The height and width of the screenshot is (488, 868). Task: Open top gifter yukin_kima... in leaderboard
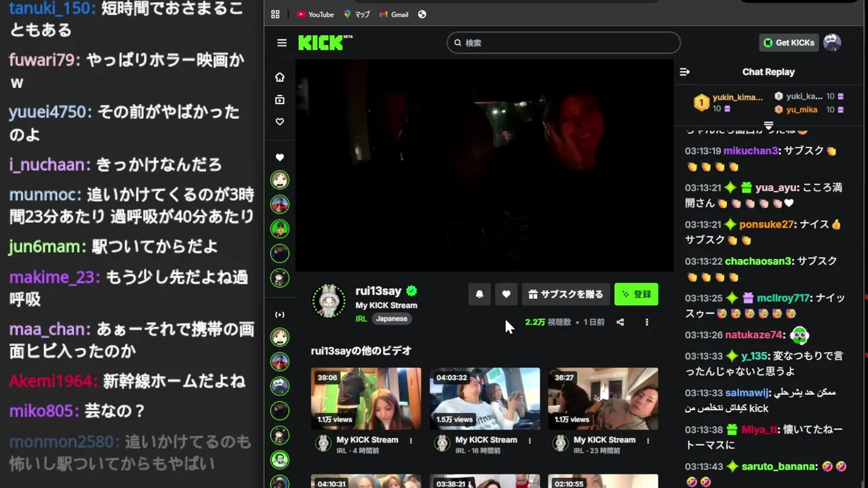(737, 97)
